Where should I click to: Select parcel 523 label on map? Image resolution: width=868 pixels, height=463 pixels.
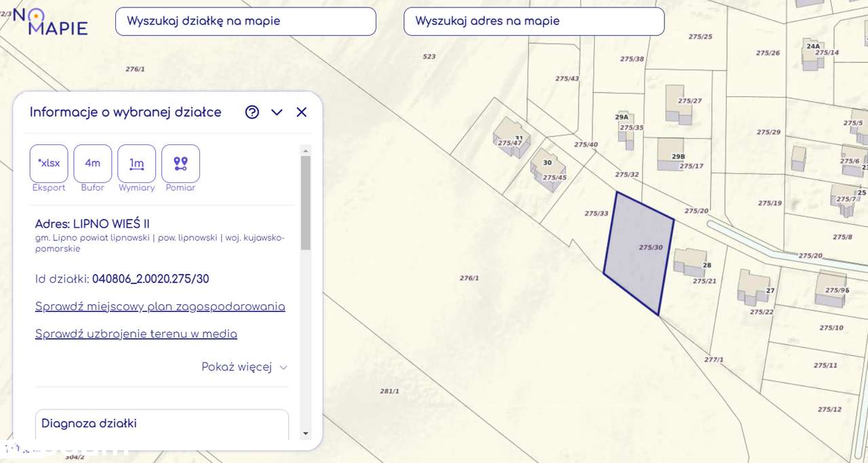pos(429,57)
